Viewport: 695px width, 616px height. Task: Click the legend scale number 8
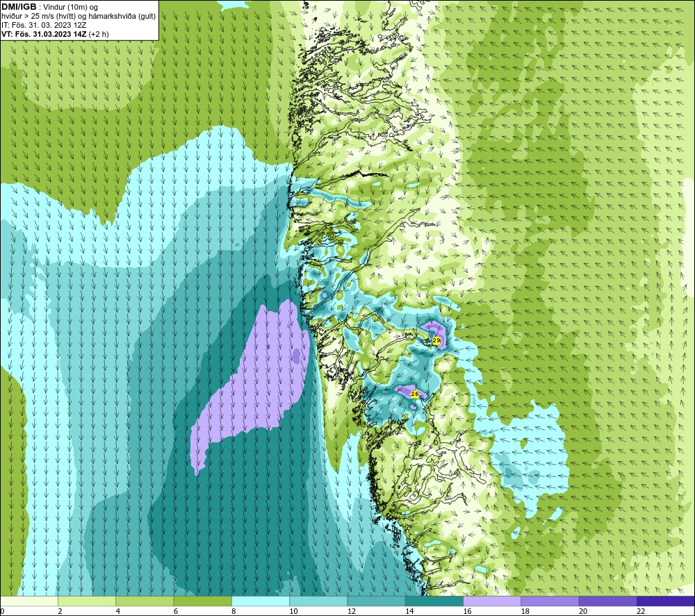tap(234, 612)
